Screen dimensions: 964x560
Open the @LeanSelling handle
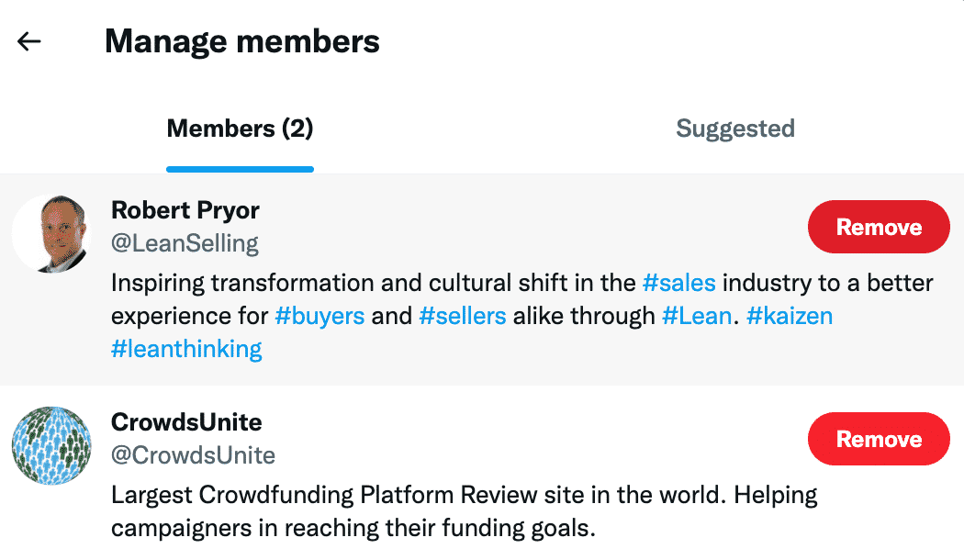[x=185, y=243]
